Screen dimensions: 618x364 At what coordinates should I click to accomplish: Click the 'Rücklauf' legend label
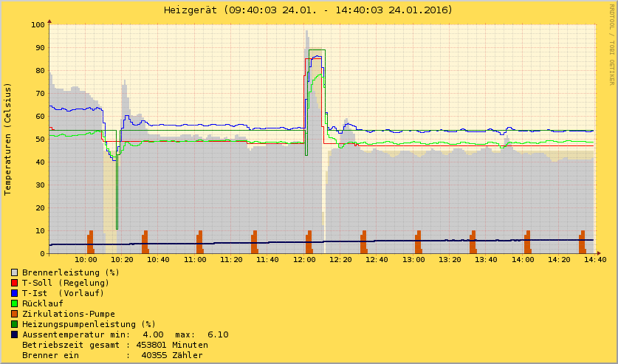point(43,303)
